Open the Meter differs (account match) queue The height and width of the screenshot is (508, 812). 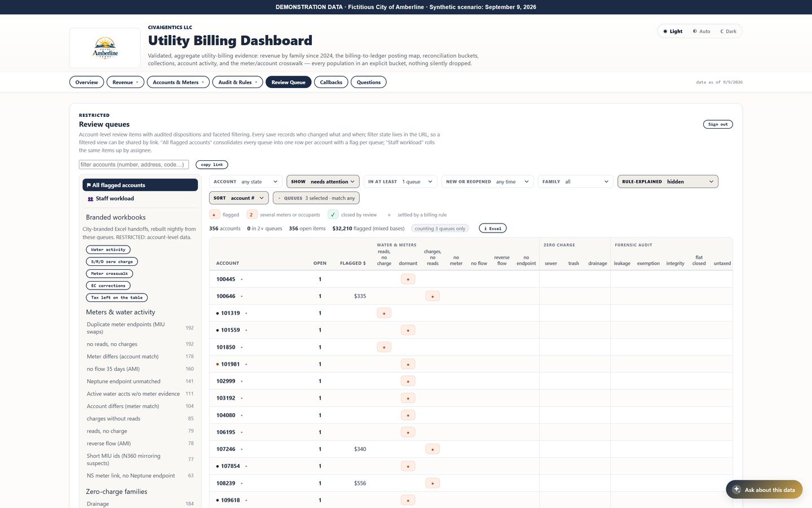(140, 357)
